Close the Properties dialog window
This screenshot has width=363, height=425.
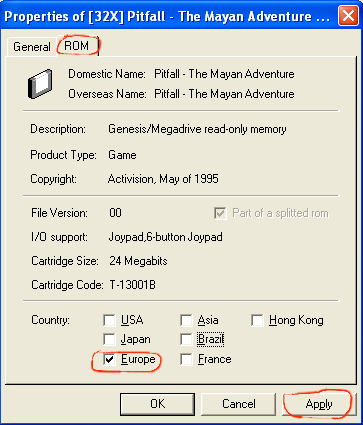coord(348,16)
